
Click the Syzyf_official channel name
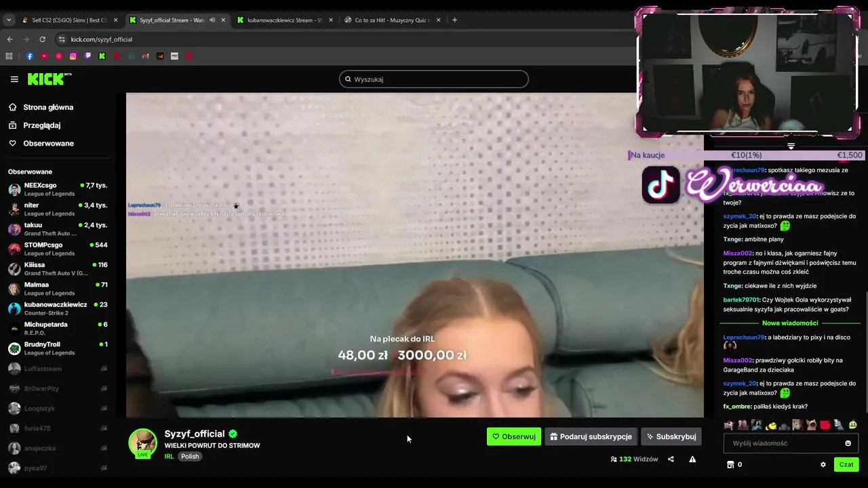(195, 434)
